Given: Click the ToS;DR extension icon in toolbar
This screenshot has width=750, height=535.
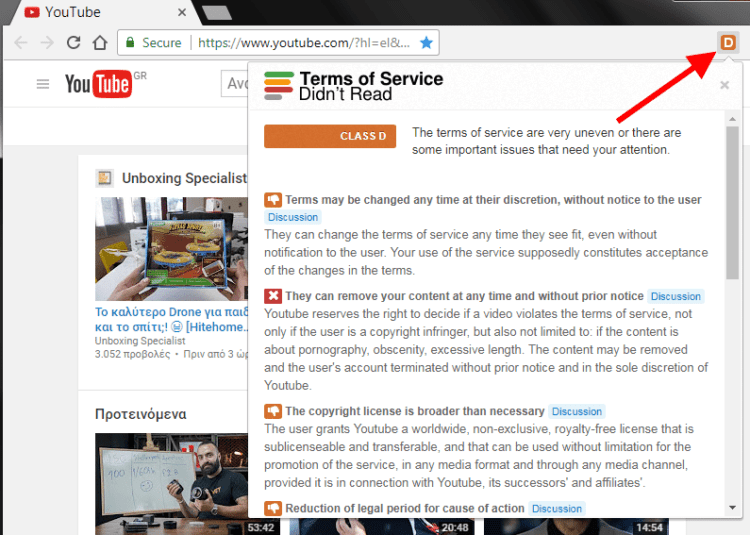Looking at the screenshot, I should coord(728,43).
